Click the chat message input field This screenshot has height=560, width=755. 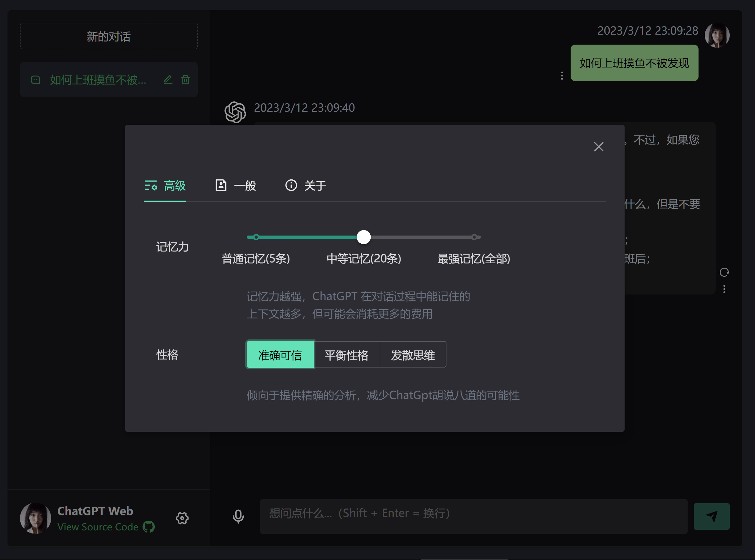coord(473,516)
